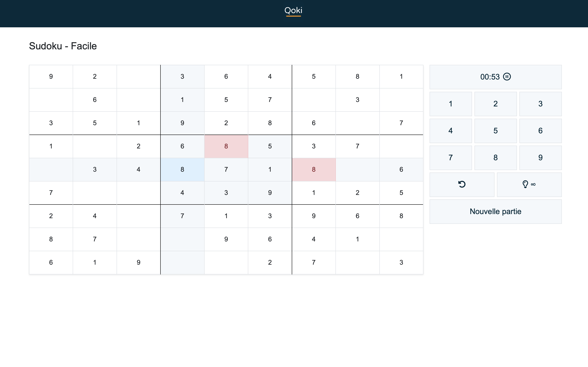Click the timer display showing 00:53
Image resolution: width=588 pixels, height=367 pixels.
(x=490, y=77)
